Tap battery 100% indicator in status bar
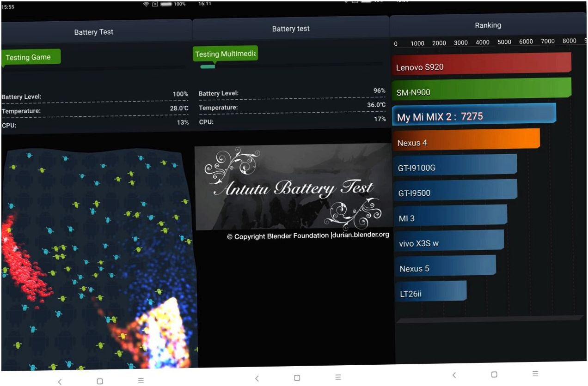Screen dimensions: 588x386 point(173,4)
